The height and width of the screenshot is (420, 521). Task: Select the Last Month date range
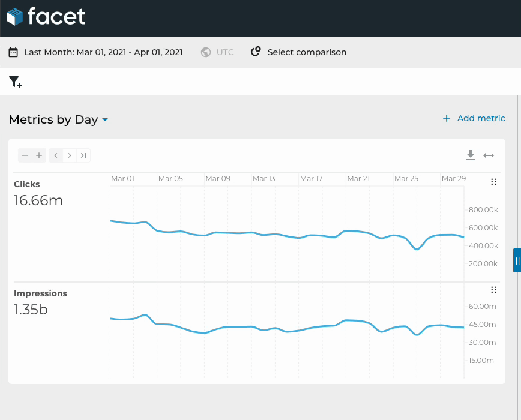click(103, 52)
